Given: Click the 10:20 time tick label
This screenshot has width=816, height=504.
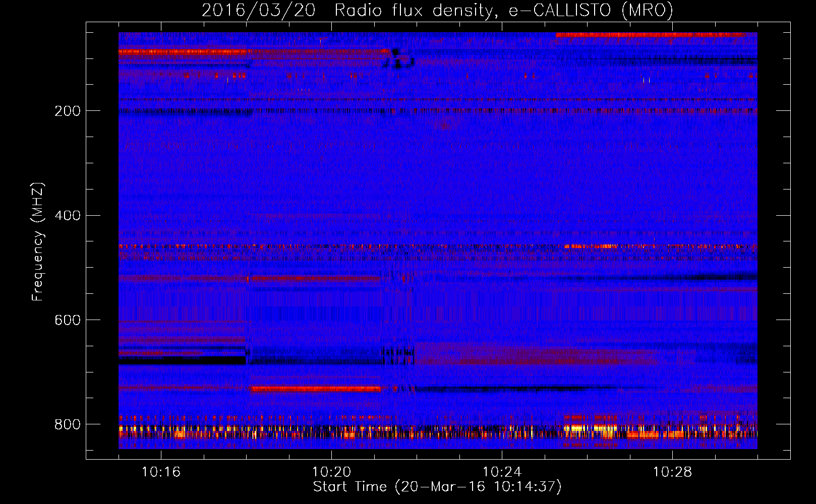Looking at the screenshot, I should (x=331, y=472).
